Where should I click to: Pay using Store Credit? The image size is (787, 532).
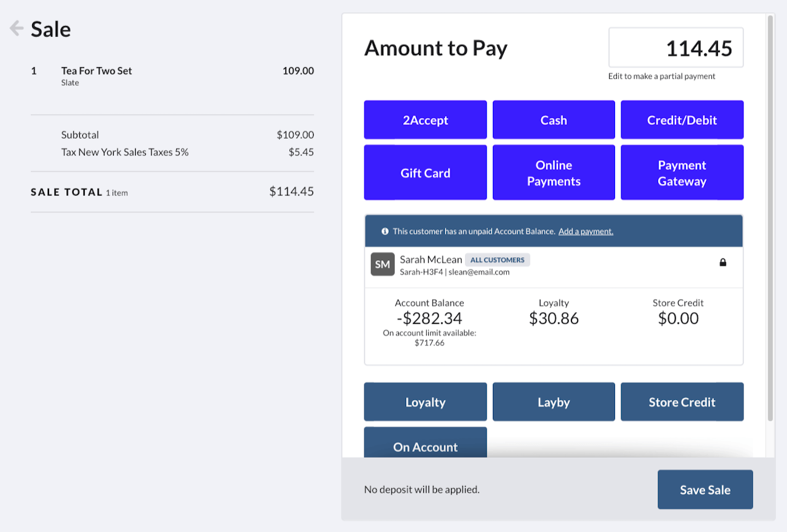point(682,401)
